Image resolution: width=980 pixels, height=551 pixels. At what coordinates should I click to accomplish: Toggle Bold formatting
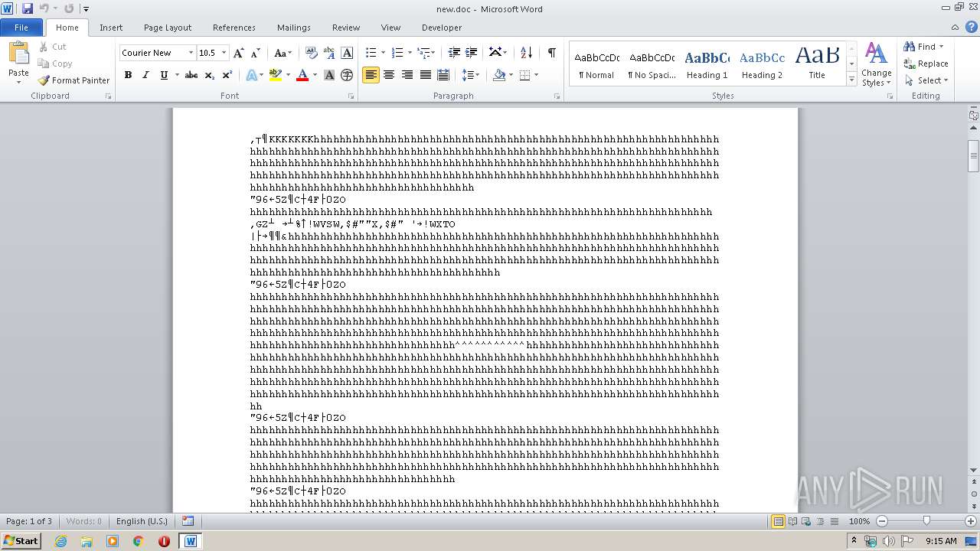[128, 75]
